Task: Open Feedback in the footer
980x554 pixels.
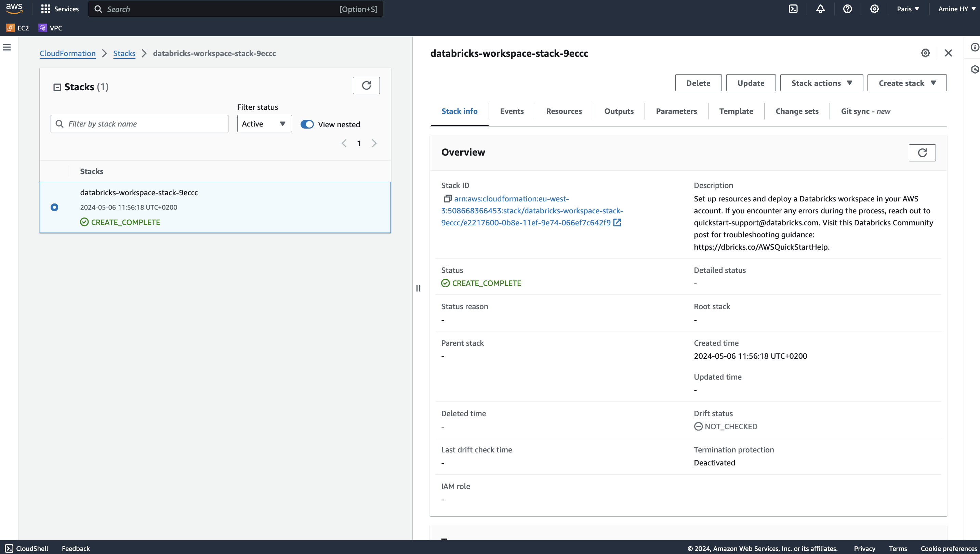Action: point(76,548)
